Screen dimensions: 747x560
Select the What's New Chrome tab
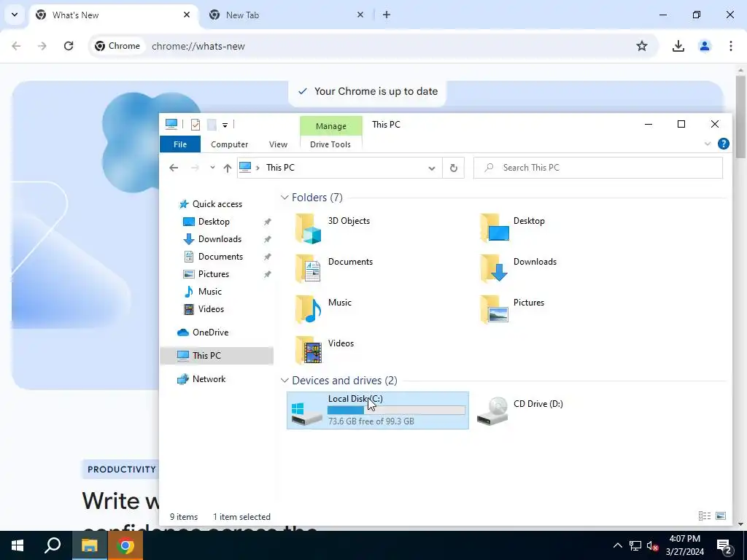(x=115, y=15)
